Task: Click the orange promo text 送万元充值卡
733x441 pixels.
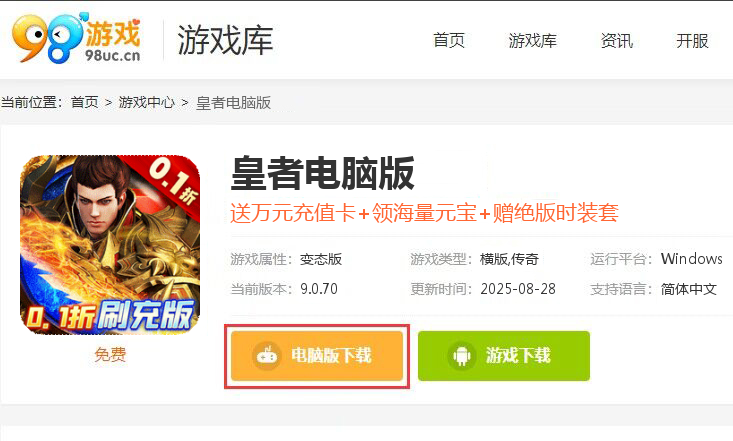Action: (x=293, y=213)
